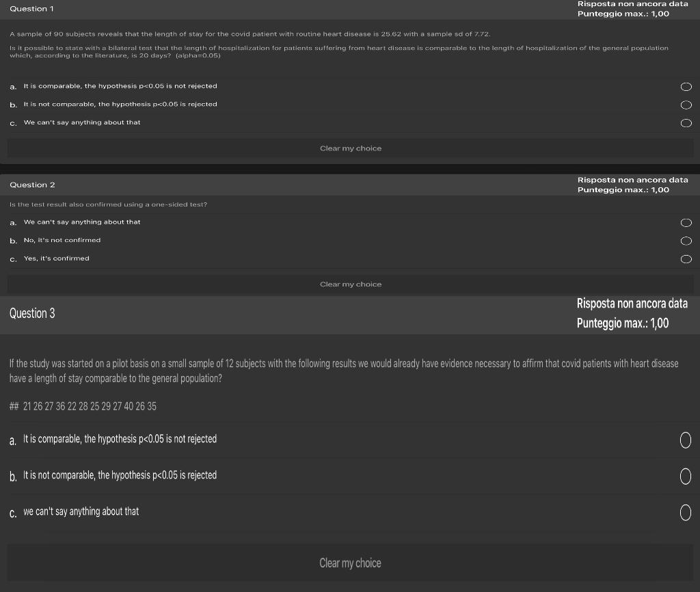
Task: Click the 'Question 3' heading
Action: tap(32, 313)
